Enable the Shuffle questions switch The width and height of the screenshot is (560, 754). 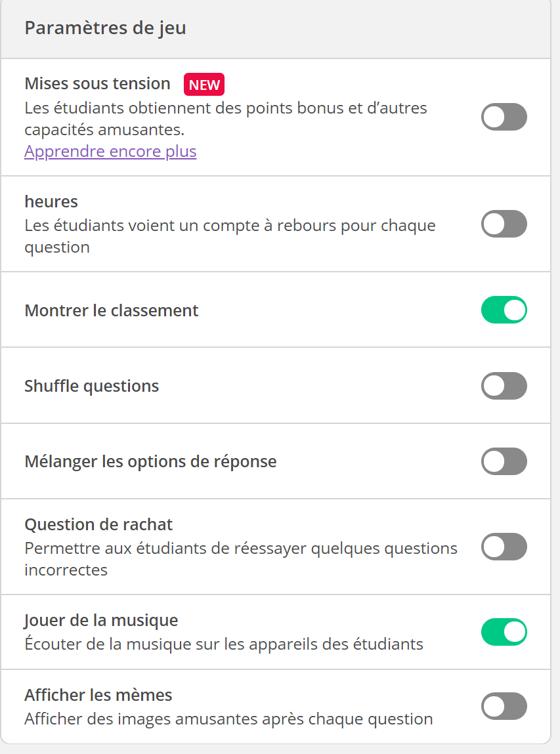(504, 386)
